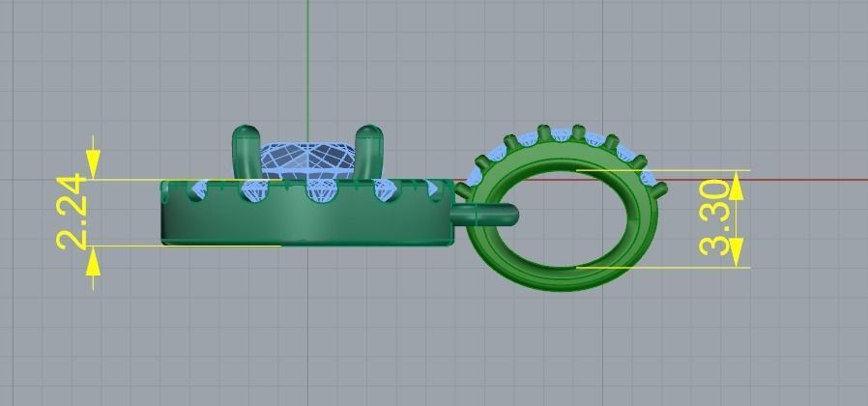868x406 pixels.
Task: Select the right prong holding the center stone
Action: point(368,153)
